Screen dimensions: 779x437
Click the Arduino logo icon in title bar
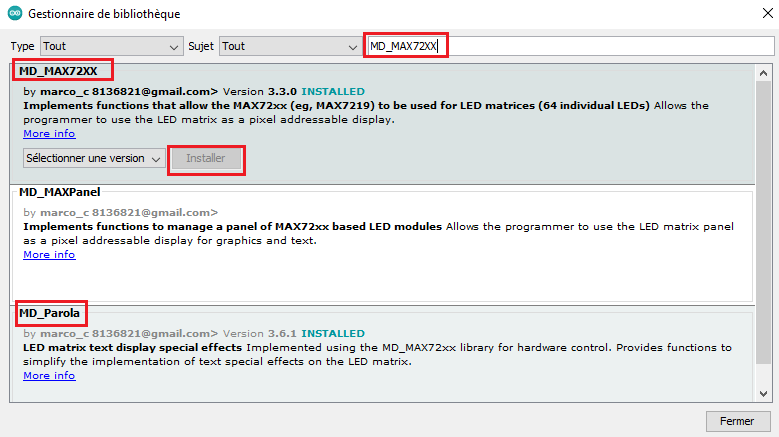pyautogui.click(x=15, y=13)
